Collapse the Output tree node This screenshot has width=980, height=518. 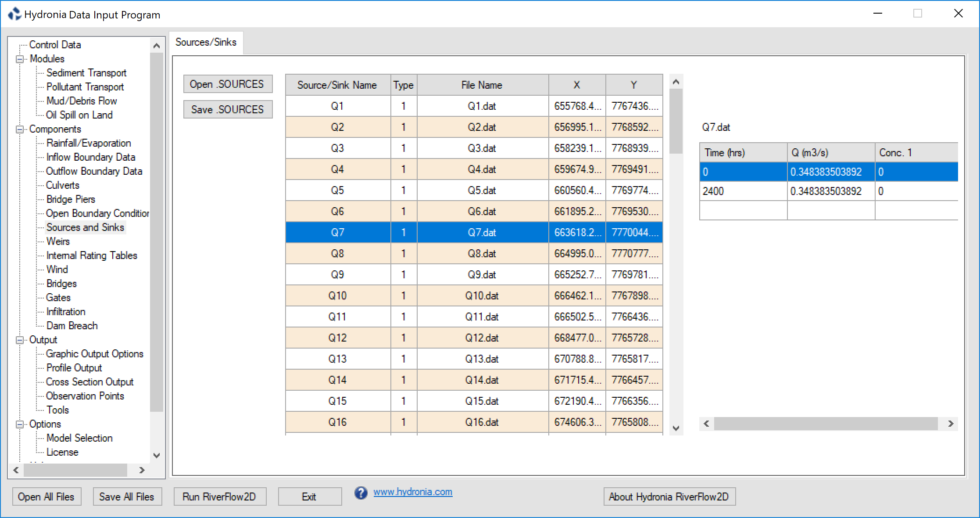tap(20, 340)
